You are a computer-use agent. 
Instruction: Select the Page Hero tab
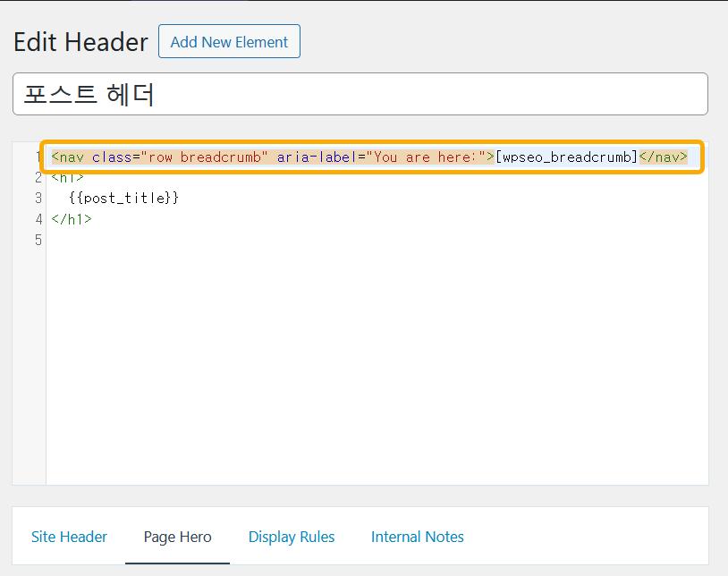177,537
